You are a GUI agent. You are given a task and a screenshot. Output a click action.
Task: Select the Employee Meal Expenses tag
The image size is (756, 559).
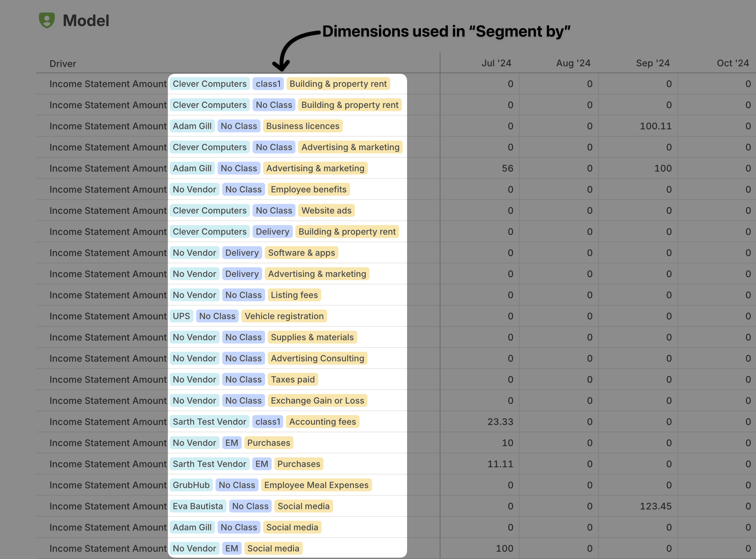coord(316,485)
